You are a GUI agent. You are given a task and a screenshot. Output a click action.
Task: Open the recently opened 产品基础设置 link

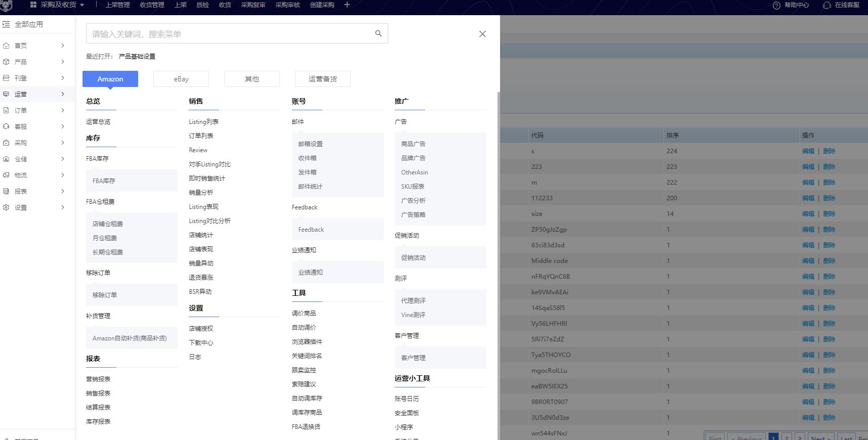tap(137, 57)
